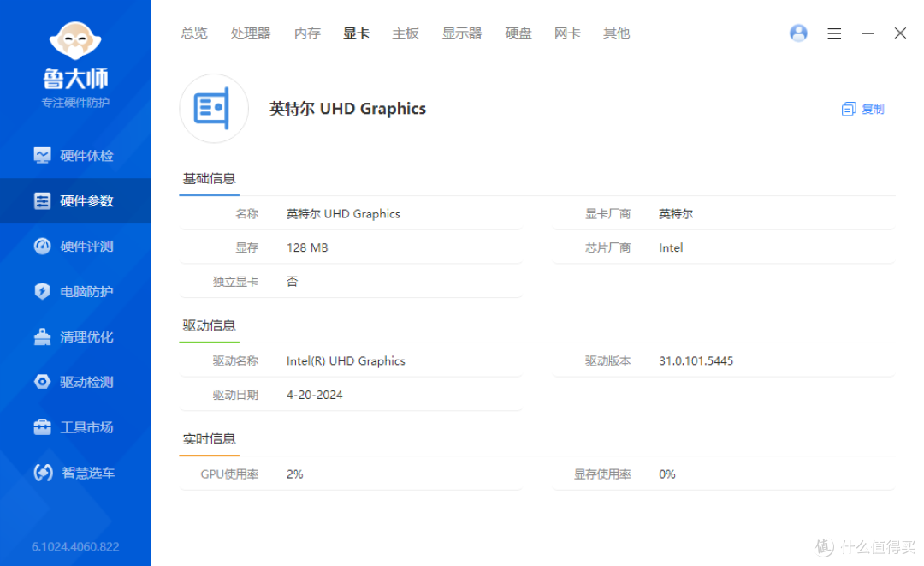Click the 显存使用率 value 0%
924x566 pixels.
click(667, 474)
